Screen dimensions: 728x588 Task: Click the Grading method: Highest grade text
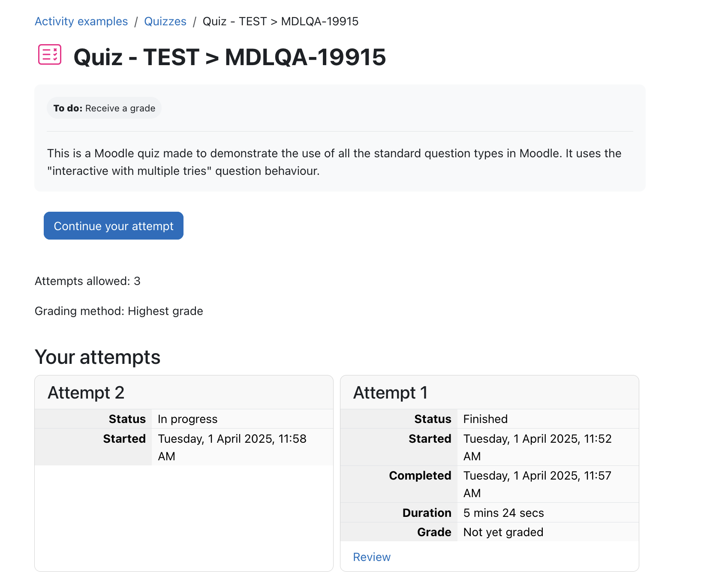(119, 311)
